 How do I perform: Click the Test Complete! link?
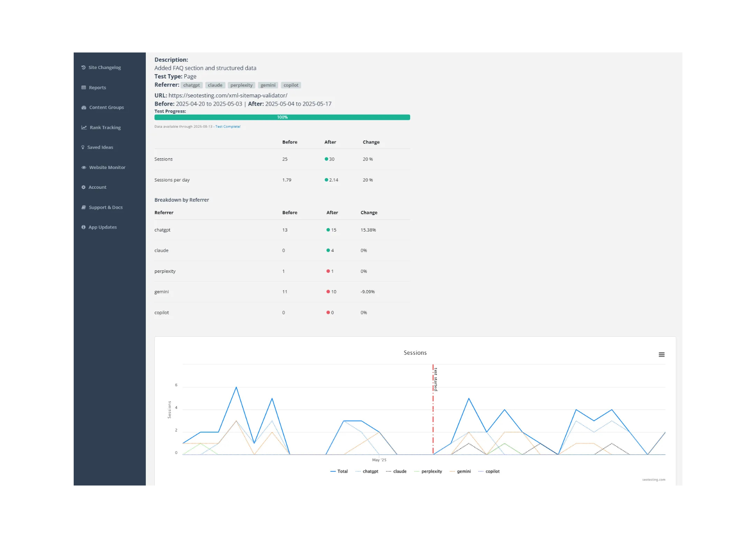[x=228, y=127]
